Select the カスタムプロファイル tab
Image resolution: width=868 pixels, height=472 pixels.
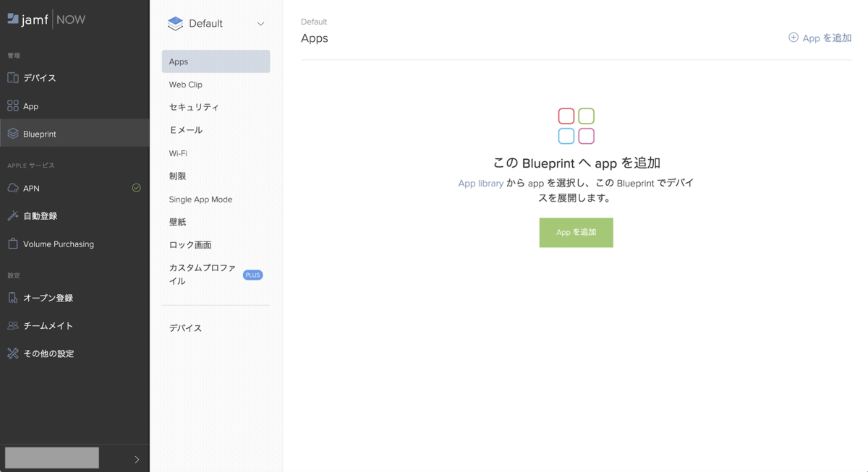tap(216, 274)
